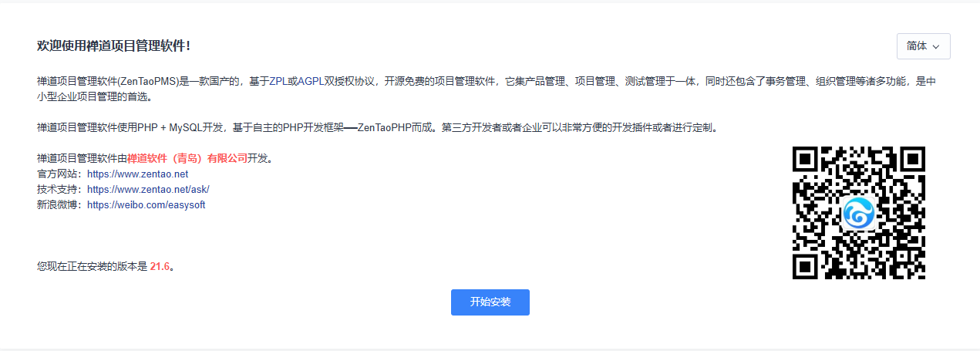Click the 欢迎使用禅道项目管理软件 heading
The width and height of the screenshot is (980, 351).
(x=113, y=46)
